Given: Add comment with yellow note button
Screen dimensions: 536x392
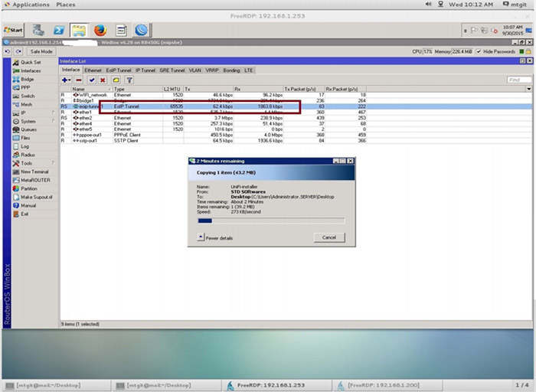Looking at the screenshot, I should pos(116,80).
